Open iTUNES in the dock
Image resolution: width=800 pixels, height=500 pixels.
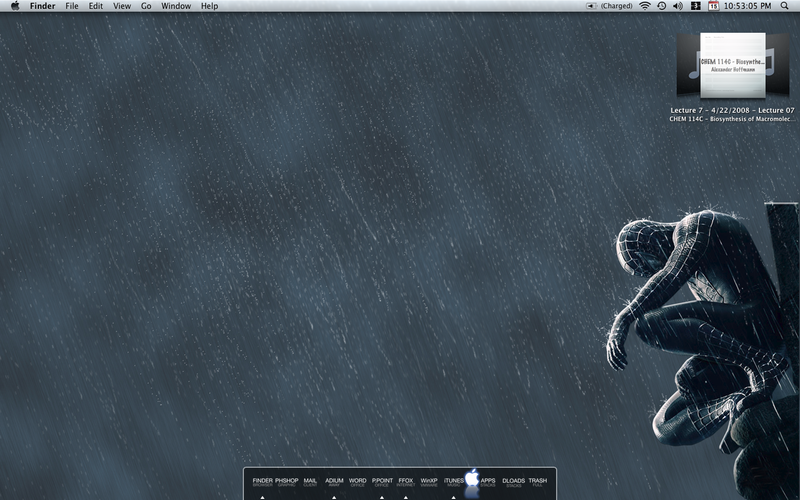pos(454,483)
